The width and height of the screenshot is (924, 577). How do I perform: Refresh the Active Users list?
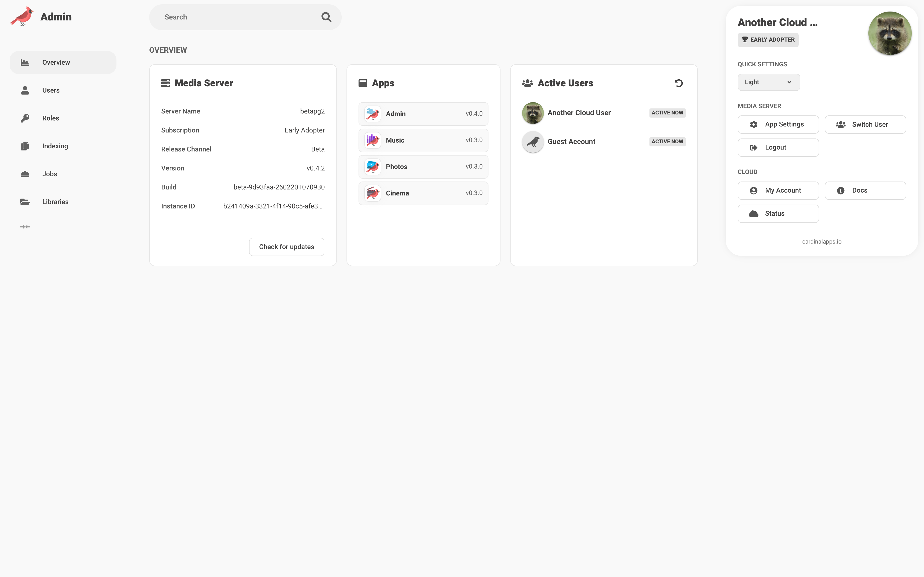click(679, 83)
